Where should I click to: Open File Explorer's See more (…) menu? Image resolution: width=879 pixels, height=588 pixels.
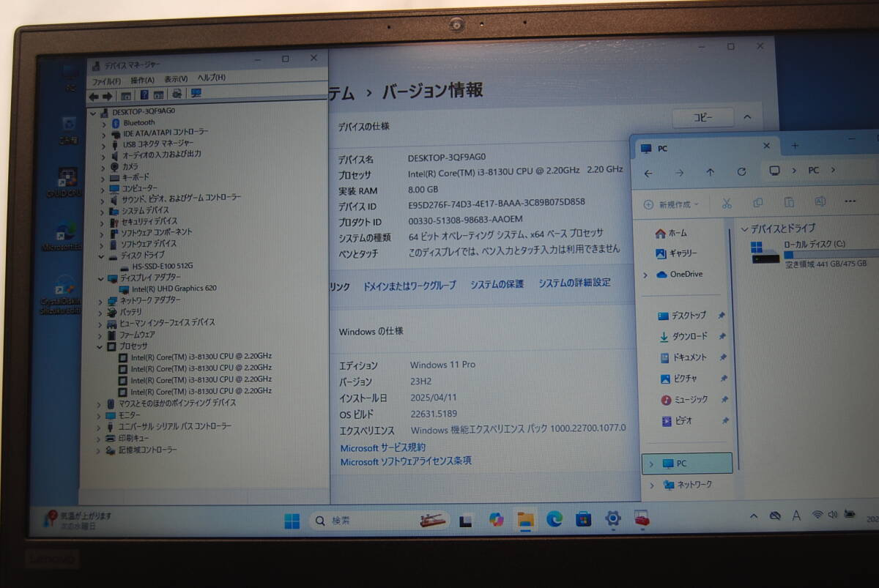[850, 201]
